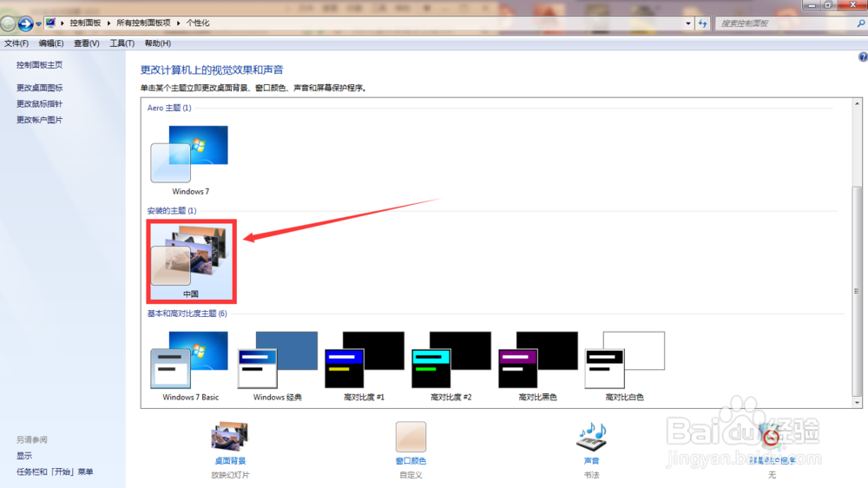
Task: Open the 文件(F) menu
Action: [16, 43]
